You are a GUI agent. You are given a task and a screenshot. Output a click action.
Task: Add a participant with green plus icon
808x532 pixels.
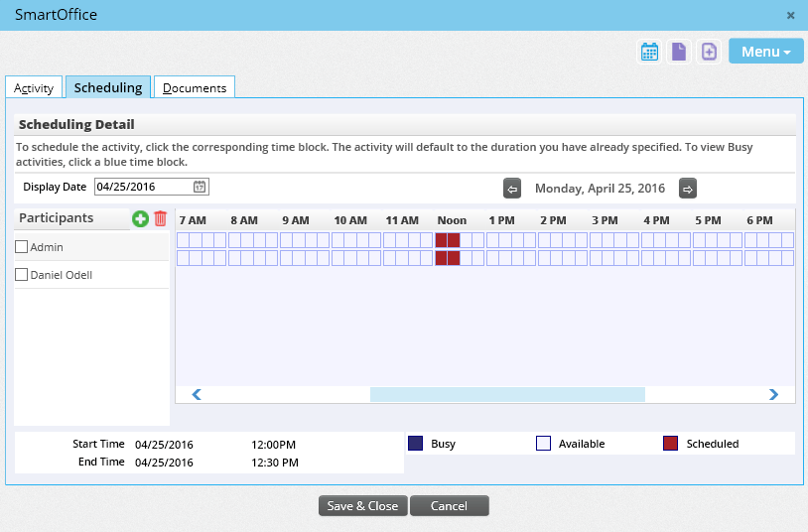(141, 218)
